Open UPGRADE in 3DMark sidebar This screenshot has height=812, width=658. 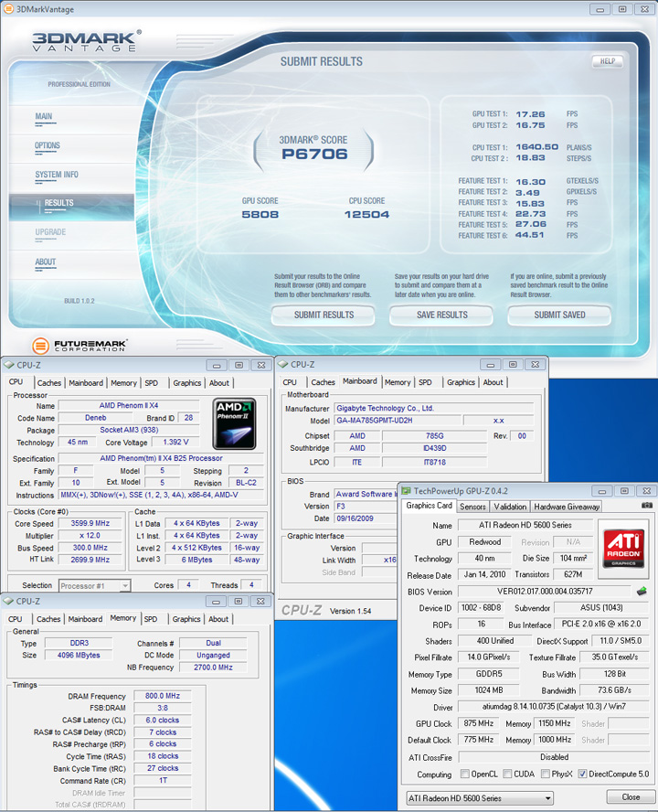pyautogui.click(x=50, y=232)
